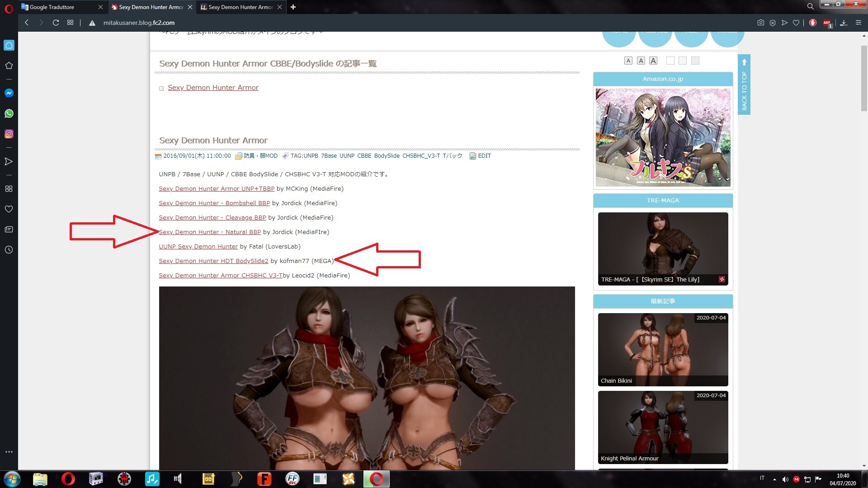Open the Natural BBP download link
The width and height of the screenshot is (868, 488).
(210, 232)
